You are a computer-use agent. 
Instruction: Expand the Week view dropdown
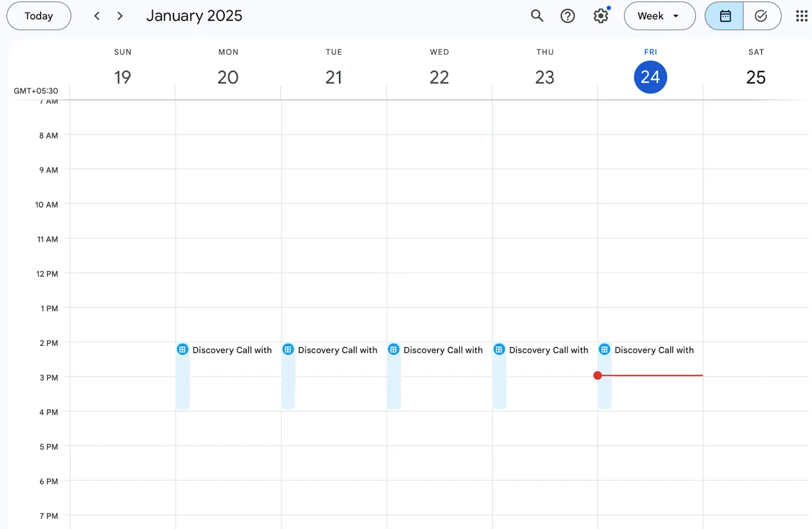click(659, 16)
